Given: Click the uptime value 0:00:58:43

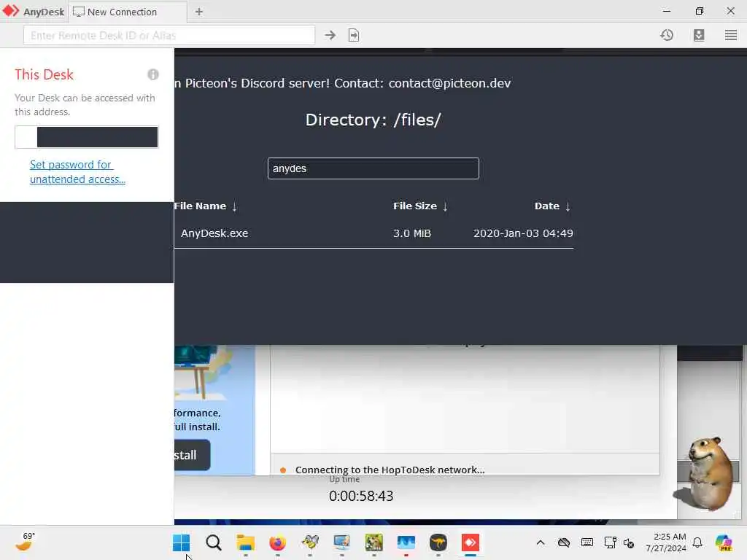Looking at the screenshot, I should click(361, 496).
